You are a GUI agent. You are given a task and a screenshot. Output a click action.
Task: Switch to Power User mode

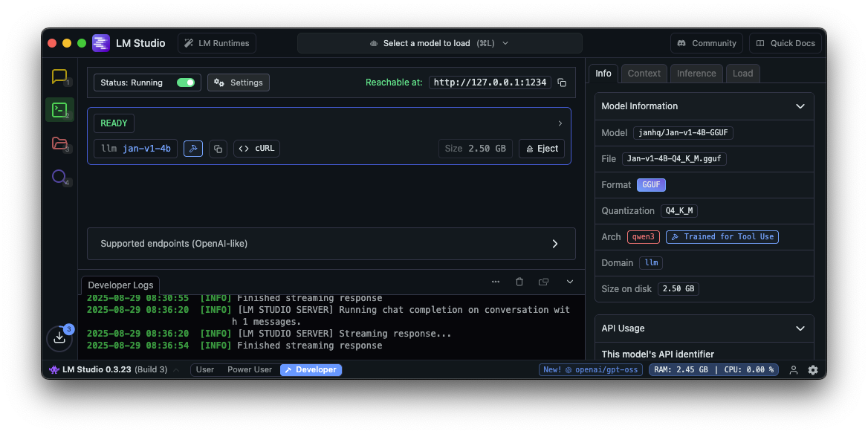(250, 370)
